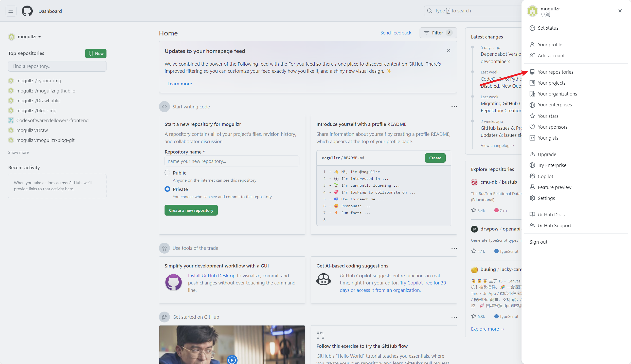
Task: Play the video thumbnail button
Action: click(x=232, y=360)
